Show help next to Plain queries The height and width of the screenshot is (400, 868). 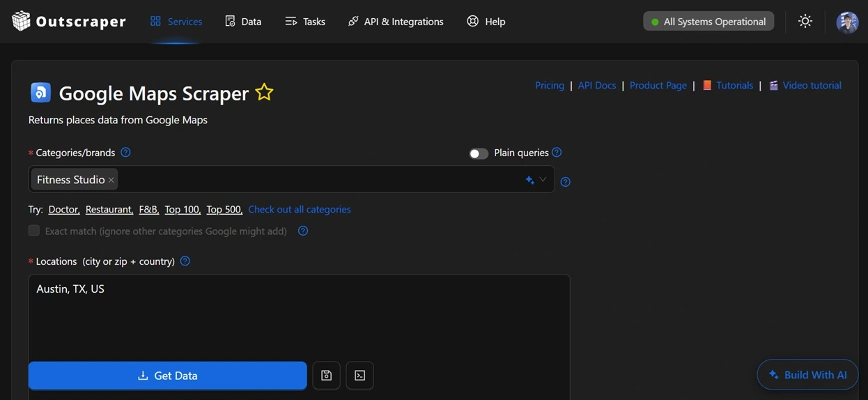[x=557, y=153]
